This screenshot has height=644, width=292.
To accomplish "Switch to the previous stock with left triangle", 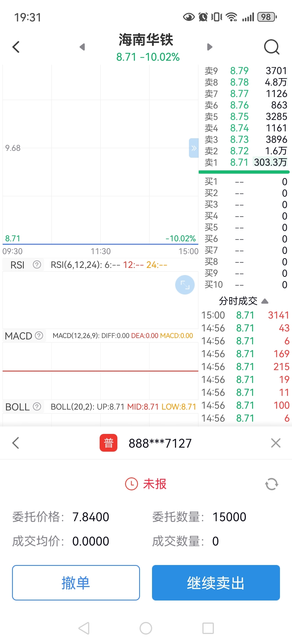I will coord(82,47).
